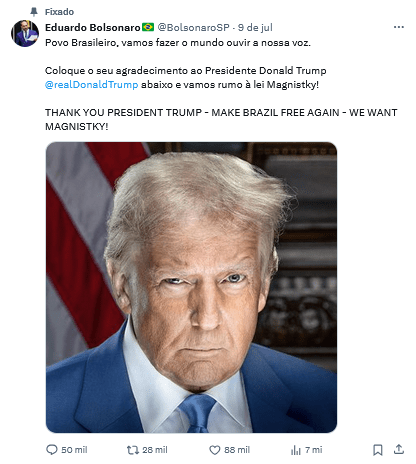416x464 pixels.
Task: Click the @BolsonaroSP handle
Action: (x=193, y=27)
